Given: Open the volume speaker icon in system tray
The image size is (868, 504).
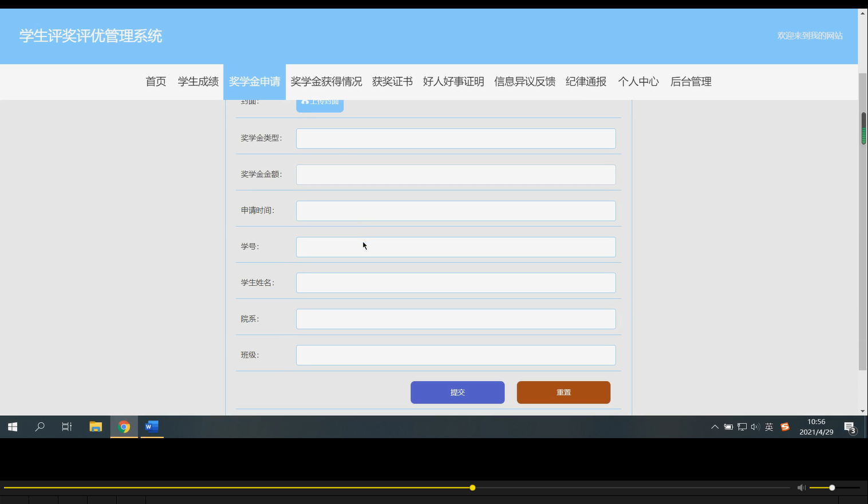Looking at the screenshot, I should pyautogui.click(x=755, y=427).
